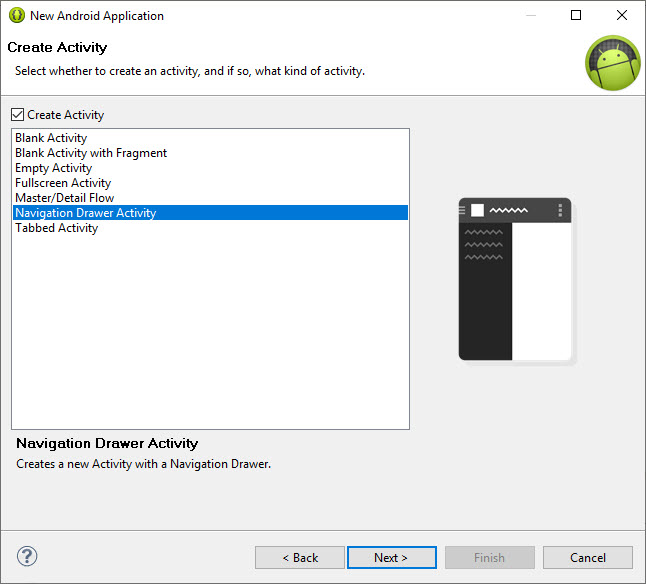Click the Navigation Drawer preview thumbnail

click(515, 280)
